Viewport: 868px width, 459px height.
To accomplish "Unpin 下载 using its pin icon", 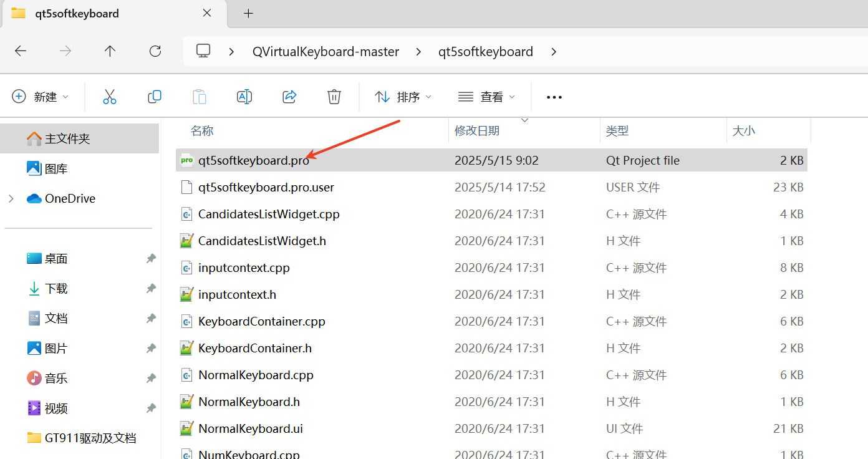I will (151, 288).
